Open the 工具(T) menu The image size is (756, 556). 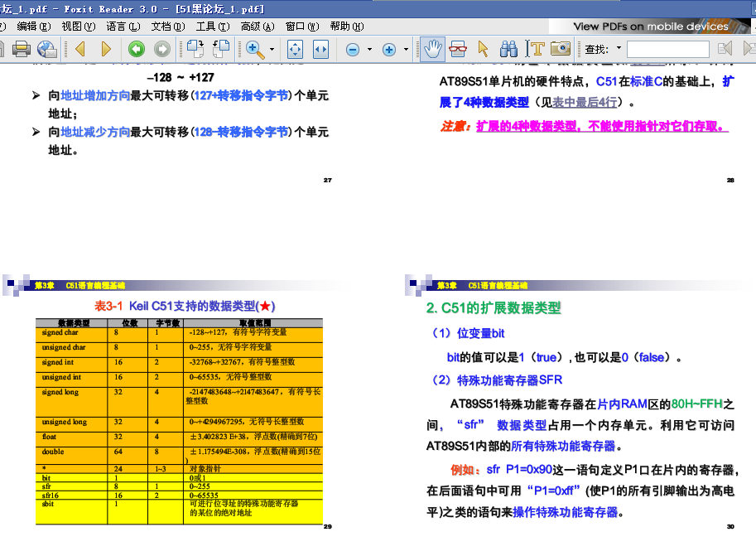point(213,27)
